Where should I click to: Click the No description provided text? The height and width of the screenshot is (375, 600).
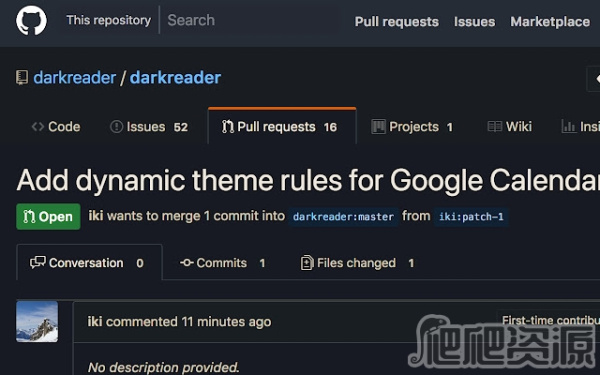pyautogui.click(x=163, y=367)
